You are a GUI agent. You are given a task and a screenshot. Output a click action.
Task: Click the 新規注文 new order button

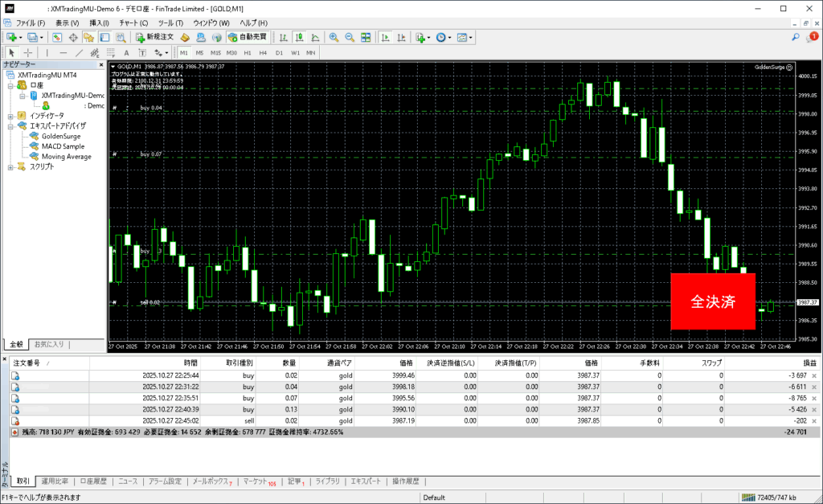click(156, 38)
